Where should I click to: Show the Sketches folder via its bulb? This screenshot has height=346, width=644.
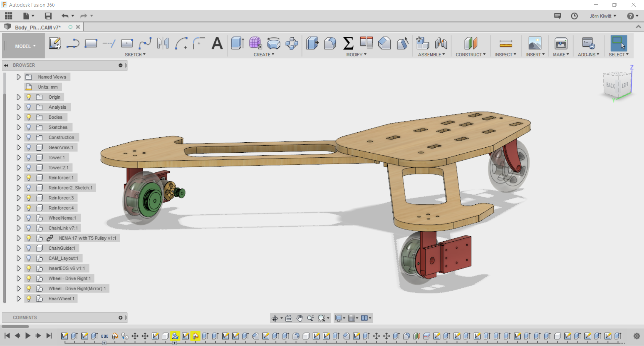coord(29,127)
